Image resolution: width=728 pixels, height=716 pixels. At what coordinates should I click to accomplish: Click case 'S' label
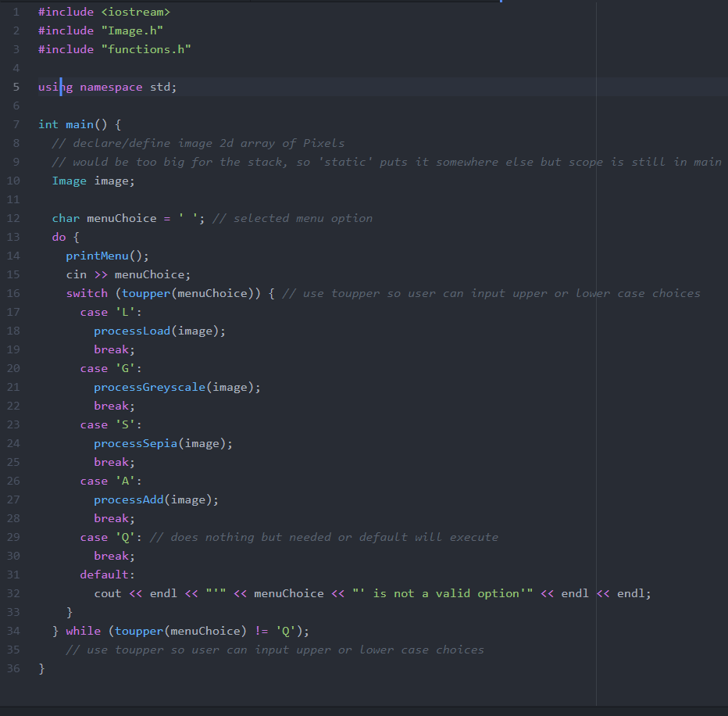tap(110, 424)
